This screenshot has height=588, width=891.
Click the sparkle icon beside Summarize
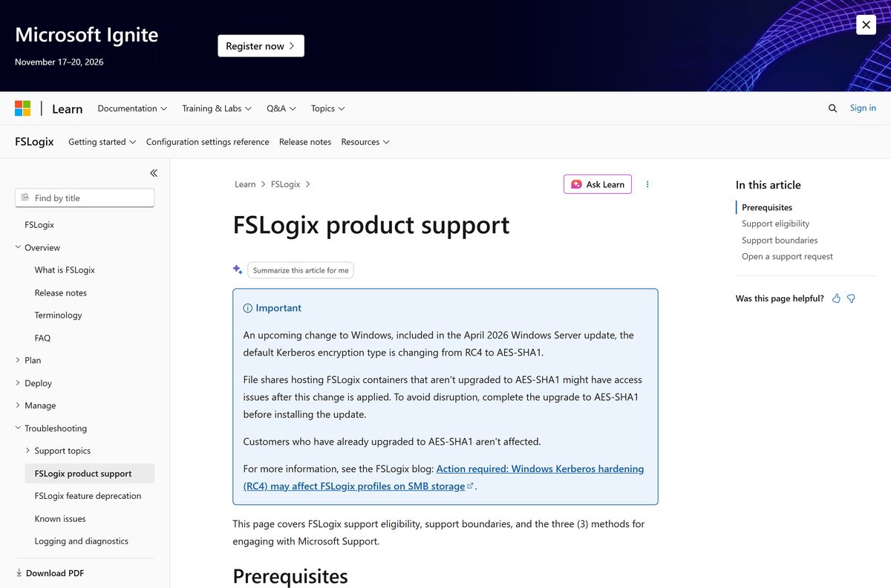[238, 269]
